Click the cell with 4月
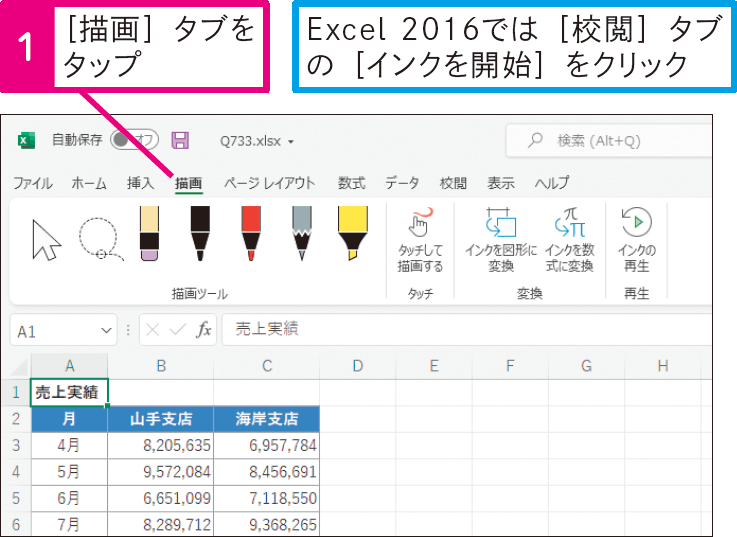 click(70, 445)
